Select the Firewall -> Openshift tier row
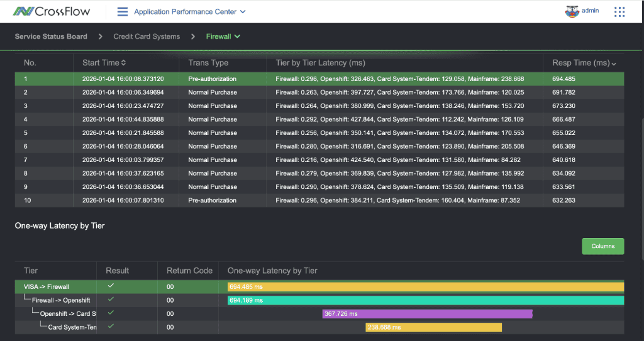Image resolution: width=644 pixels, height=341 pixels. coord(60,300)
